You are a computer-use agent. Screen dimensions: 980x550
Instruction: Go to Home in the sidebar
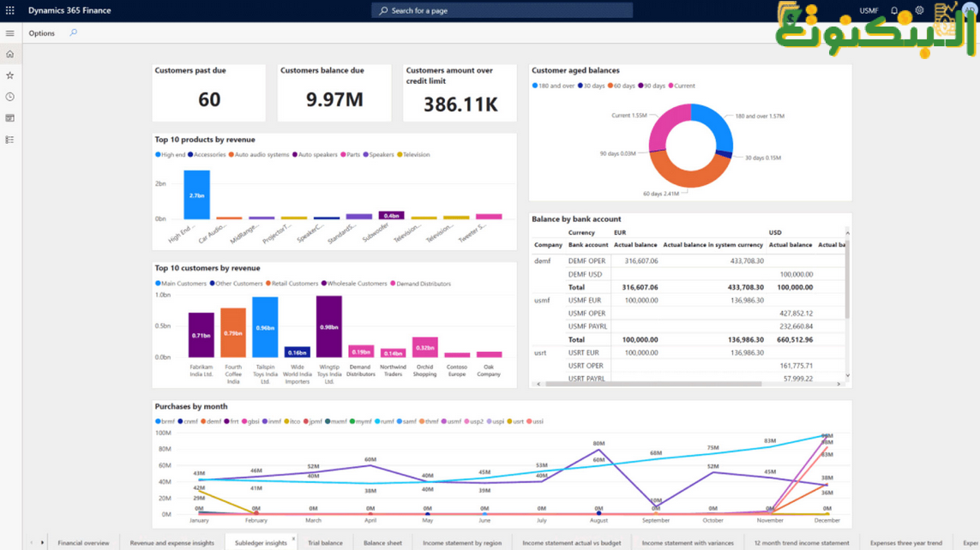[x=10, y=54]
